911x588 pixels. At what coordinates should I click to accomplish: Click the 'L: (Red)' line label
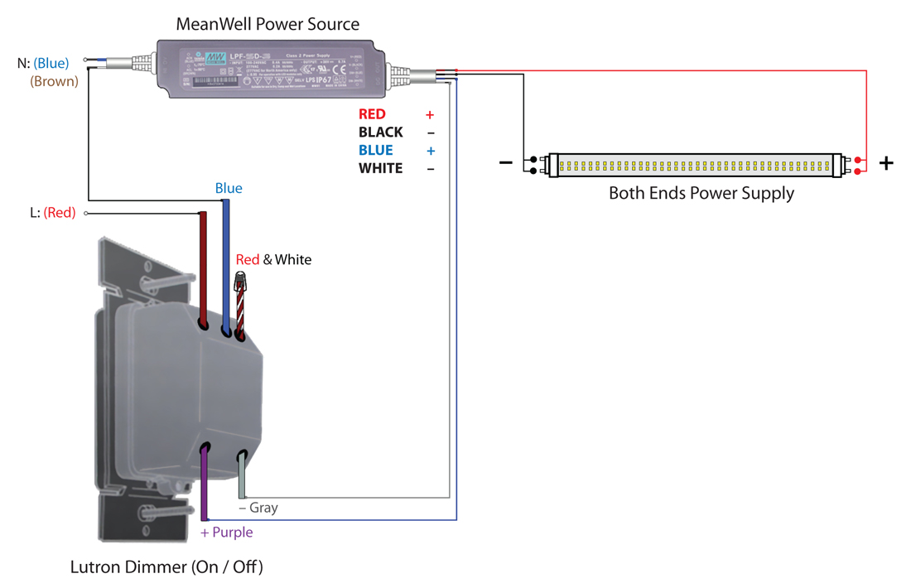(x=52, y=213)
